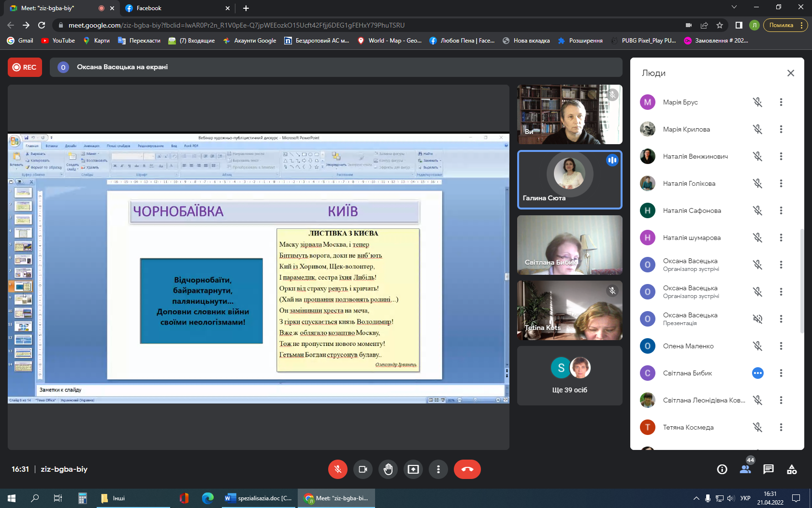
Task: Click the raise hand icon
Action: pos(388,469)
